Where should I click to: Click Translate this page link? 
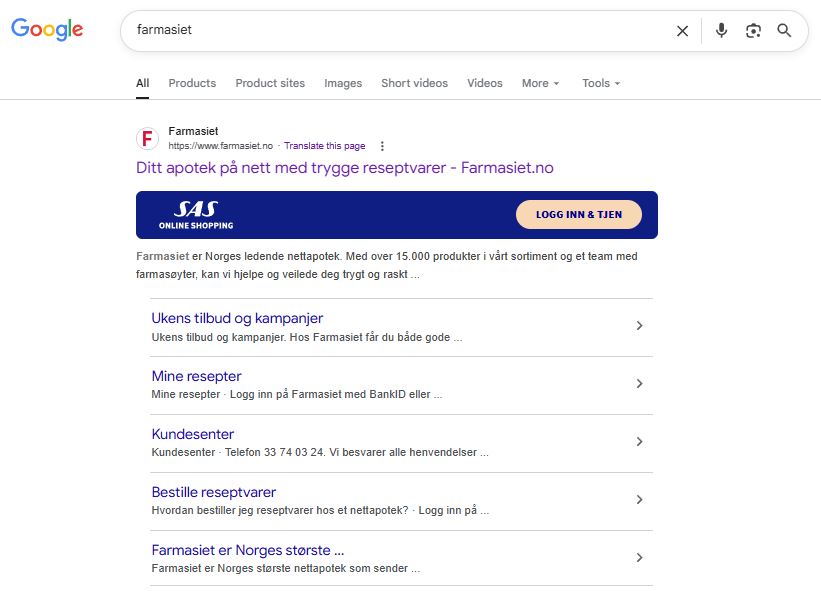[325, 146]
